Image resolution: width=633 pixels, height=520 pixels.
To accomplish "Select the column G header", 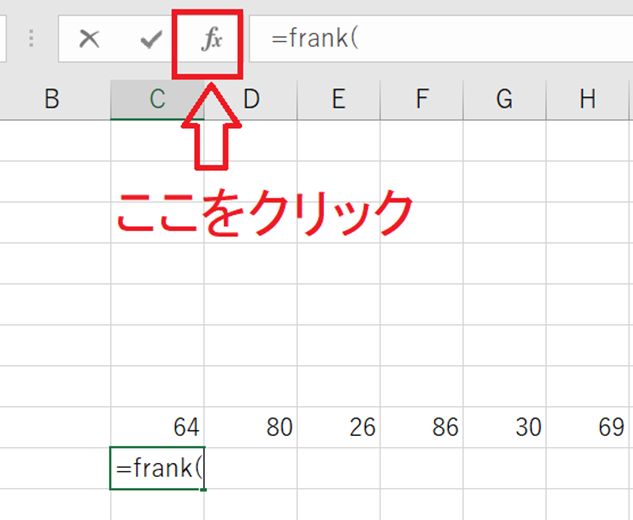I will pos(504,98).
